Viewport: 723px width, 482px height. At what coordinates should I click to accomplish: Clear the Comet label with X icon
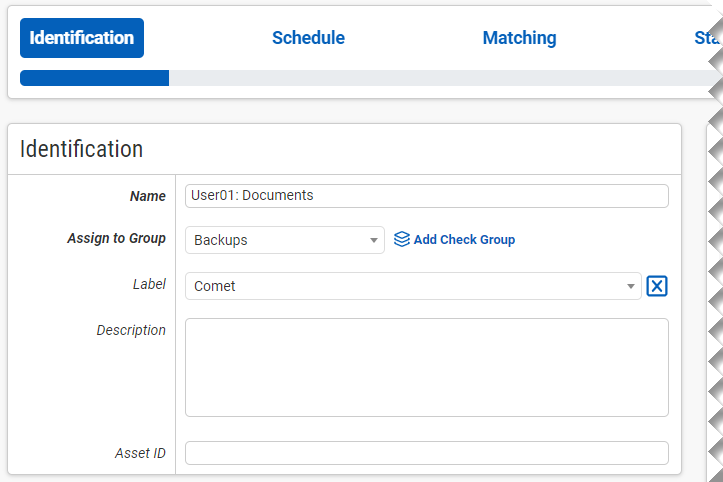coord(656,286)
